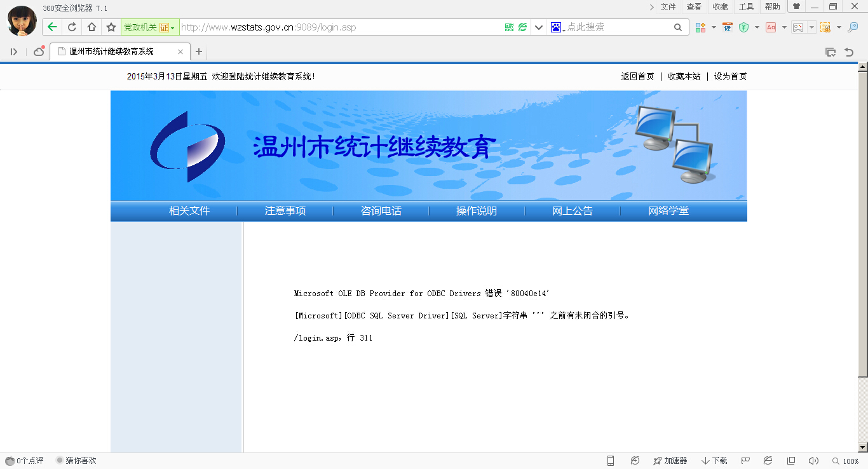
Task: Click the blue magnifier tool icon
Action: click(x=853, y=27)
